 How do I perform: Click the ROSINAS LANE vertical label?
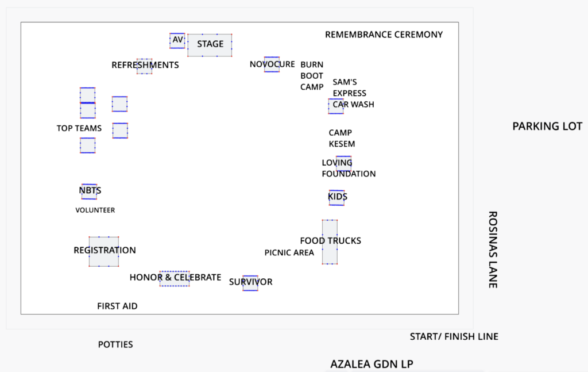pos(492,250)
